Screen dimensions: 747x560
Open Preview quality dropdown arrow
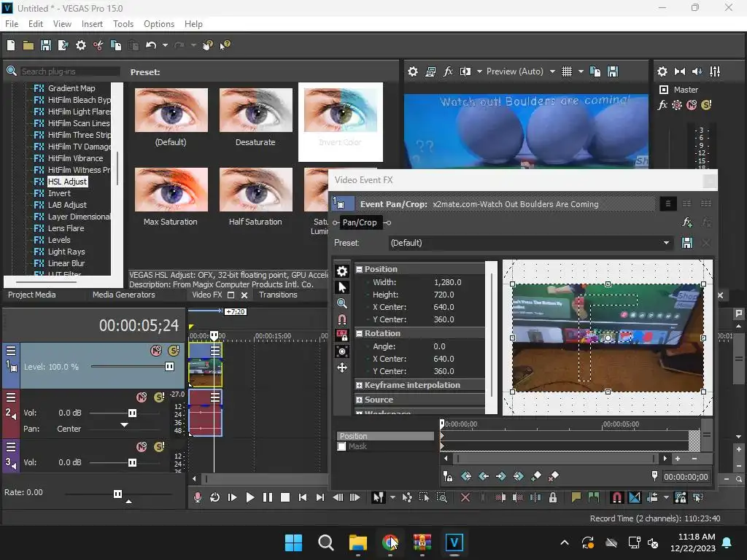[552, 71]
